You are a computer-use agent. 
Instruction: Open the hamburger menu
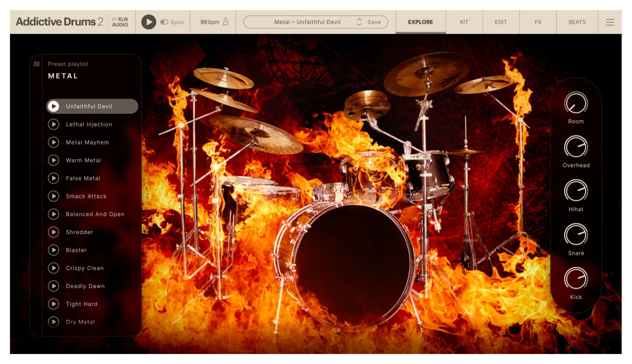tap(610, 22)
